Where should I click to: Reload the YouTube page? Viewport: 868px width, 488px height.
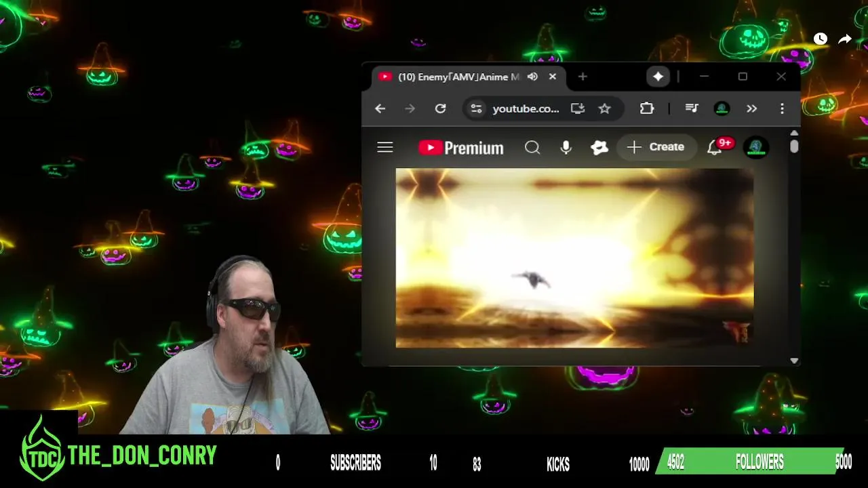pos(440,108)
